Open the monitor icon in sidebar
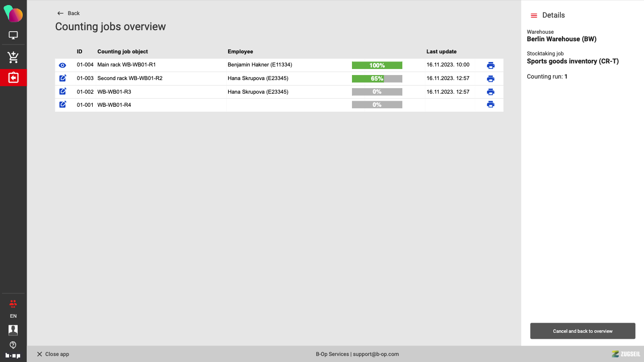Viewport: 644px width, 362px height. pyautogui.click(x=13, y=36)
